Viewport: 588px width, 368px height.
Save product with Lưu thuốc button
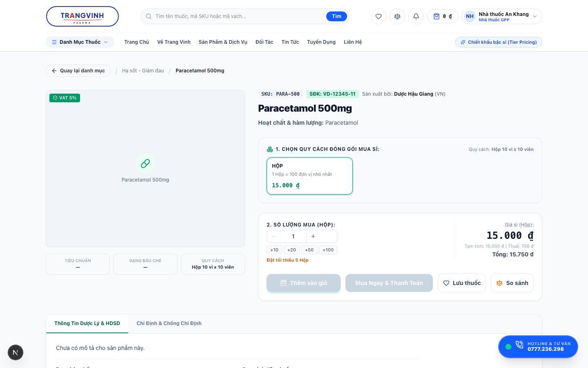click(x=462, y=283)
